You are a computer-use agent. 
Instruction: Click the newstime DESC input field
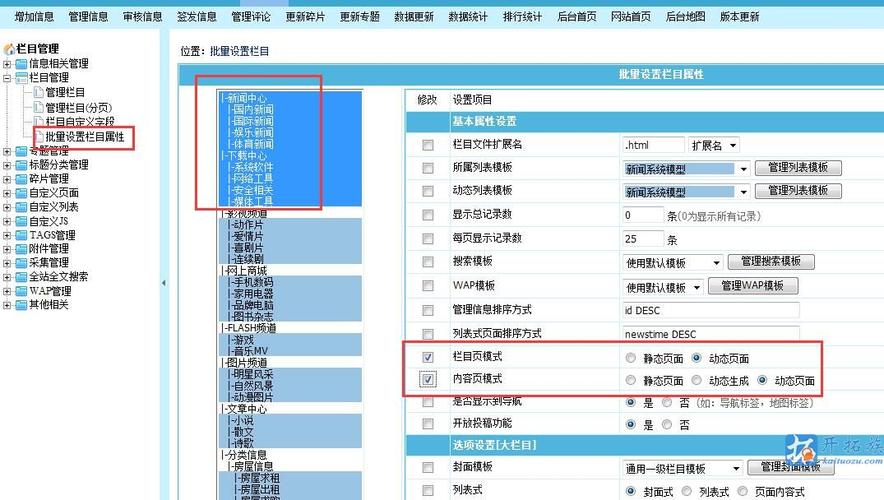[710, 334]
